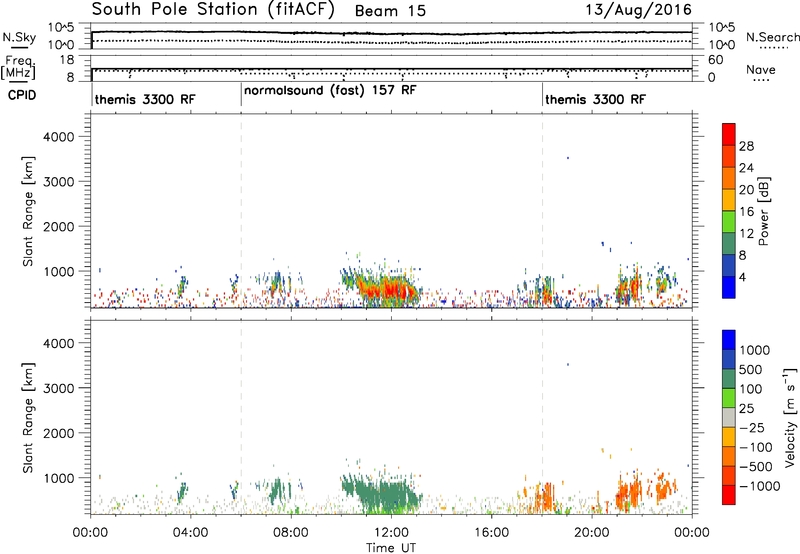Click the 'Freq. [MHz]' axis label

[x=19, y=68]
